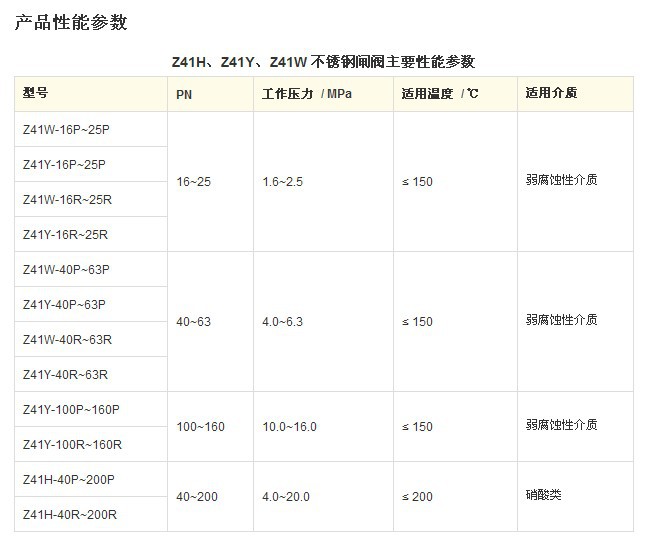Select the working pressure value 4.0~20.0
Screen dimensions: 646x537
286,497
